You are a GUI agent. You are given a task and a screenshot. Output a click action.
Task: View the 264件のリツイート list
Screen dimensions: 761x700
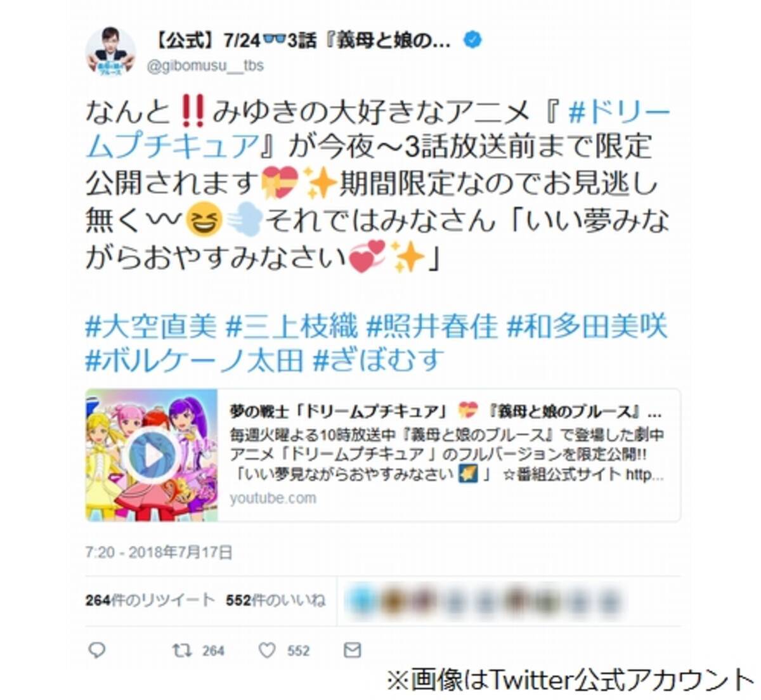click(x=150, y=600)
